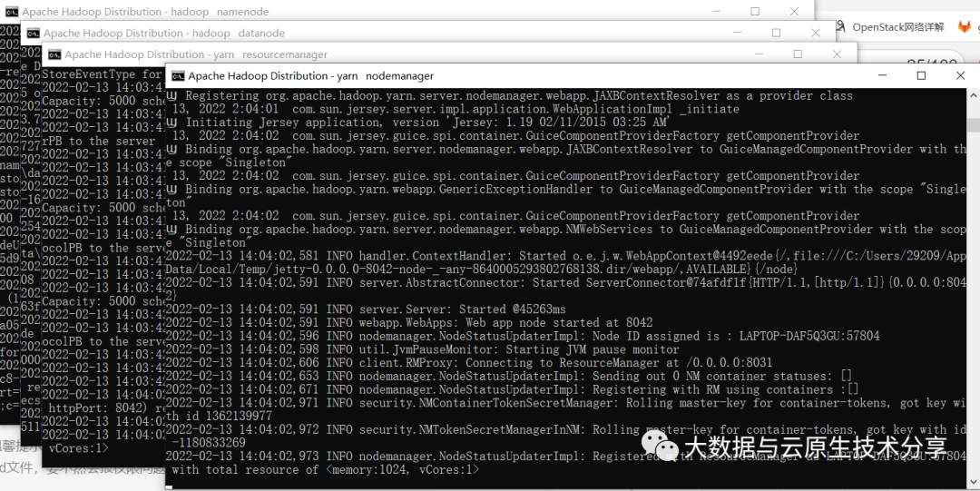980x491 pixels.
Task: Minimize the yarn resourcemanager window
Action: pyautogui.click(x=759, y=54)
